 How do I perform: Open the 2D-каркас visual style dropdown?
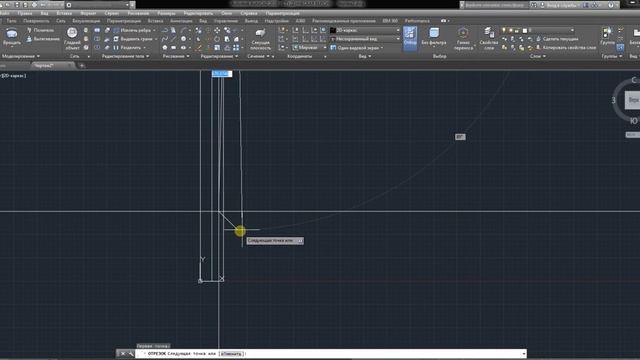coord(365,30)
